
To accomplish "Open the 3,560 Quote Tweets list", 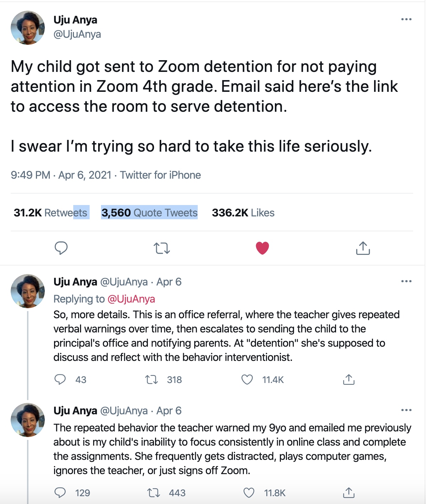I will pyautogui.click(x=149, y=212).
